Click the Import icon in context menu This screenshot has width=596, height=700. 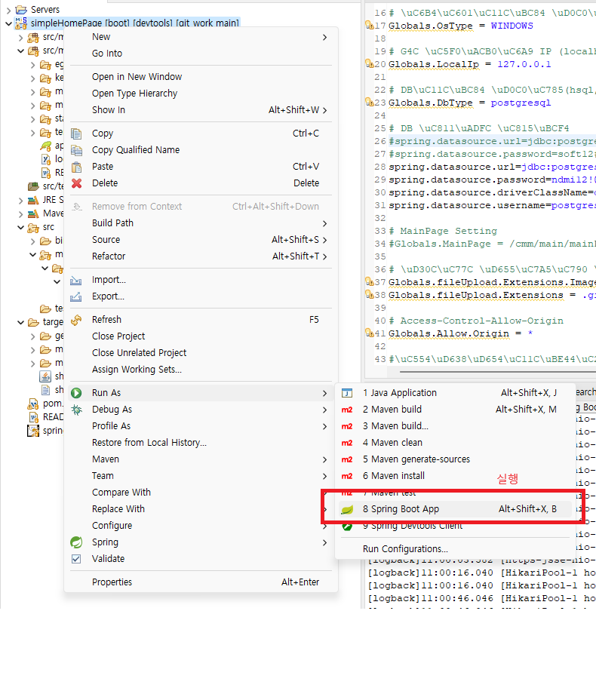point(76,280)
